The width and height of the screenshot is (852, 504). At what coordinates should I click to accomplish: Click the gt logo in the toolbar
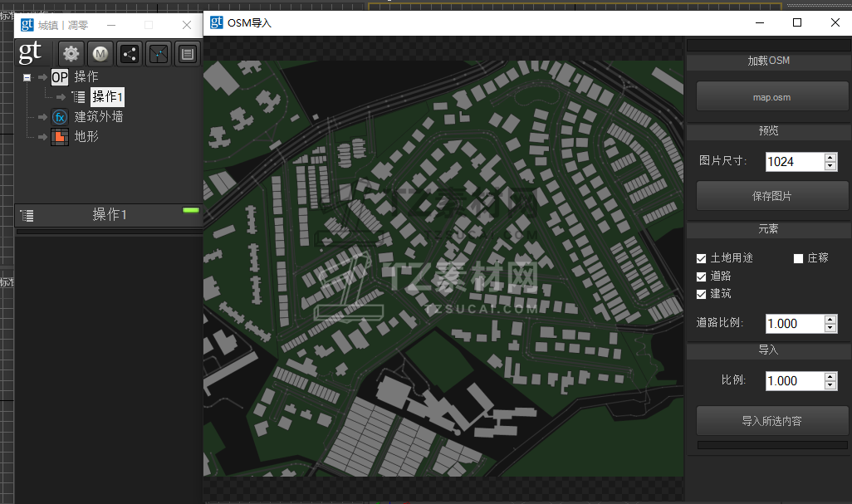pos(30,52)
